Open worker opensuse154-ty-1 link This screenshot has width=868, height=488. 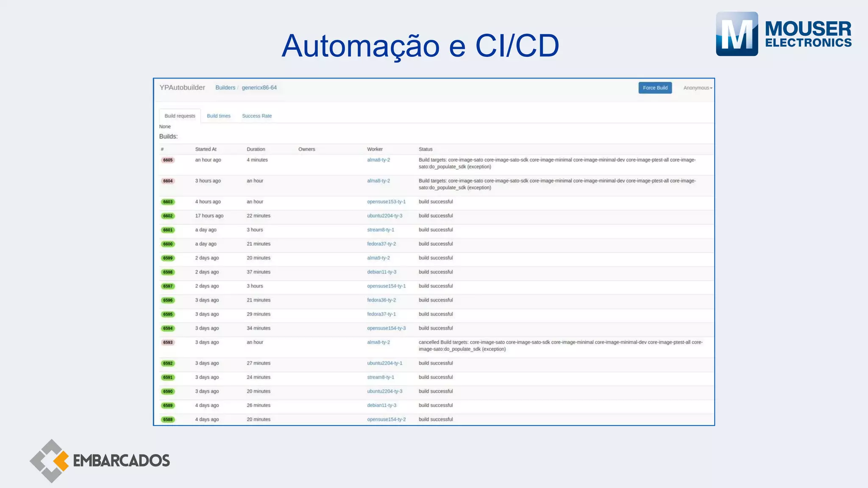(386, 286)
